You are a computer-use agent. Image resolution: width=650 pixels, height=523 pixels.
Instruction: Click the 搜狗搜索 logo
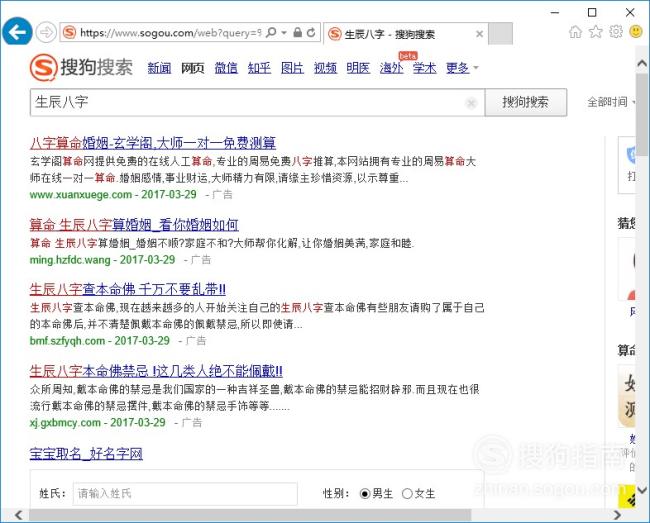click(81, 67)
